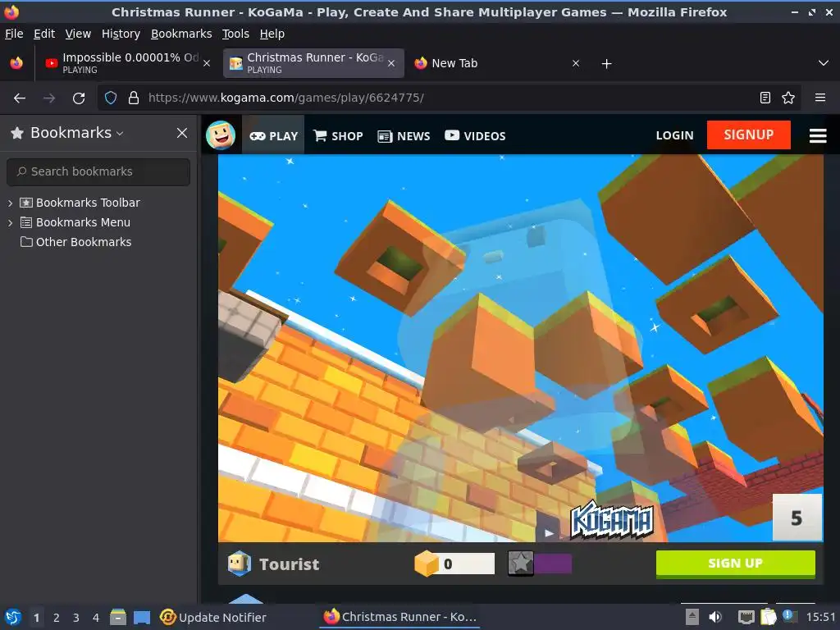Image resolution: width=840 pixels, height=630 pixels.
Task: Open the list all tabs dropdown
Action: [824, 63]
